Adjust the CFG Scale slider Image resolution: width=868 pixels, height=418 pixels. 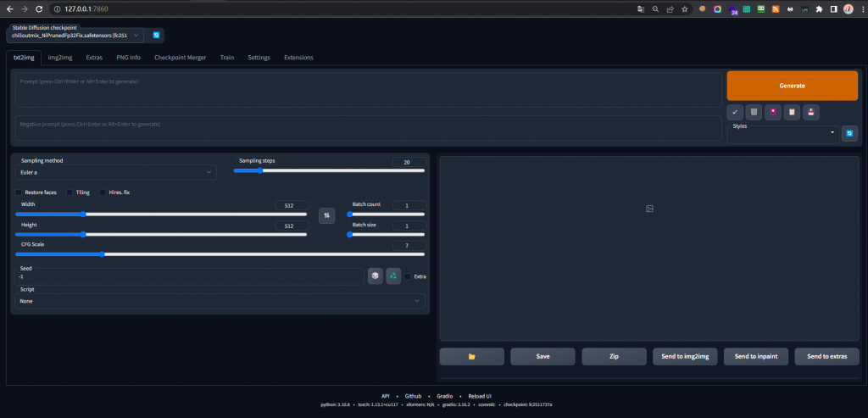220,254
